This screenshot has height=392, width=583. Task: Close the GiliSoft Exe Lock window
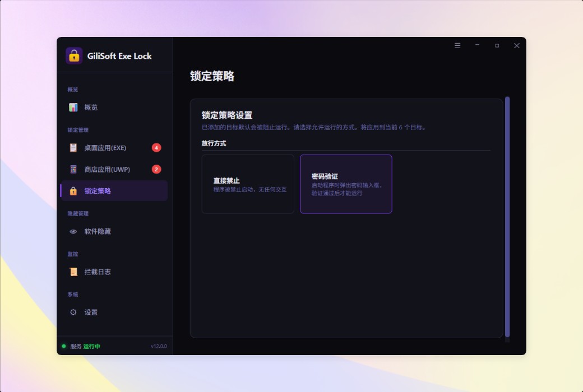[517, 46]
